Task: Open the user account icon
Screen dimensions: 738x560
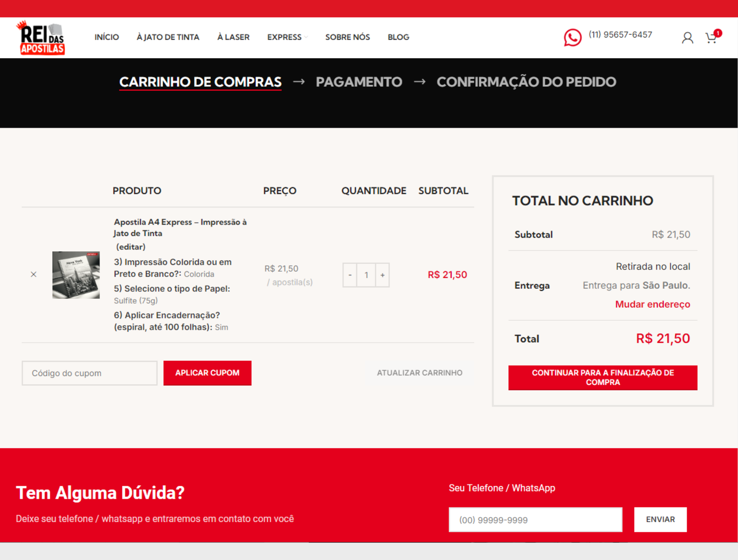Action: (x=687, y=38)
